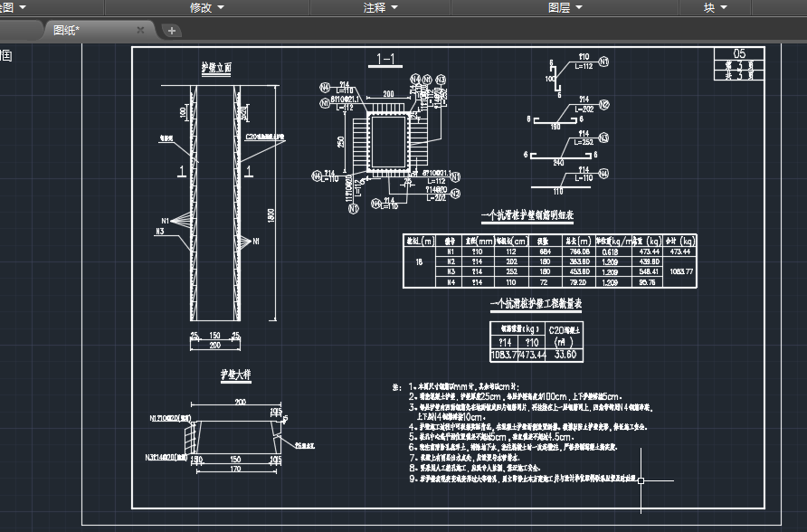Select the 1800 height dimension text
The image size is (807, 532).
tap(271, 215)
